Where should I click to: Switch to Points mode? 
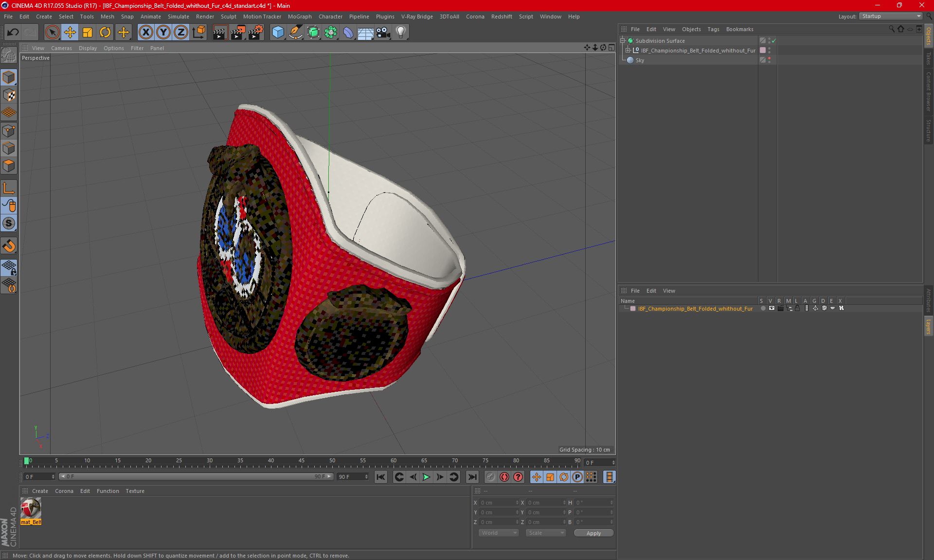click(9, 131)
